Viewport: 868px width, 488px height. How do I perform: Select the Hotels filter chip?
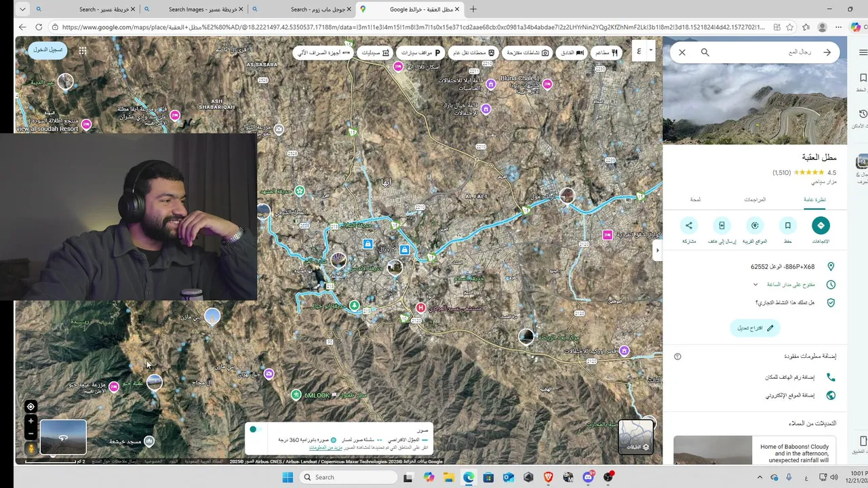coord(571,52)
